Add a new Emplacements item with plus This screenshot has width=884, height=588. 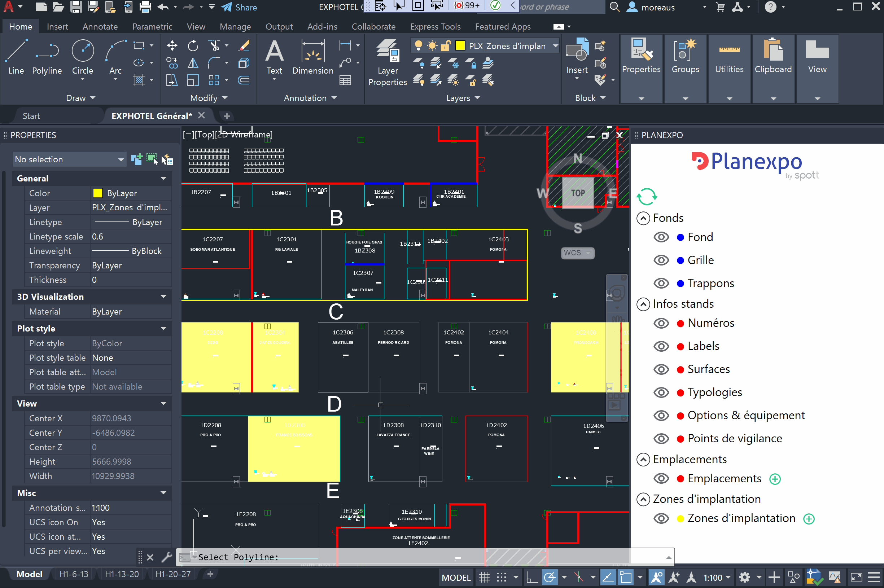tap(775, 479)
